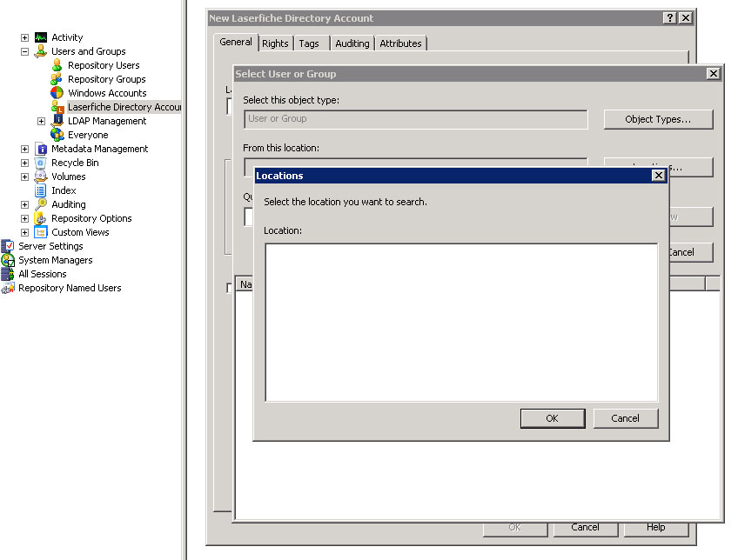
Task: Collapse the Users and Groups node
Action: pyautogui.click(x=25, y=51)
